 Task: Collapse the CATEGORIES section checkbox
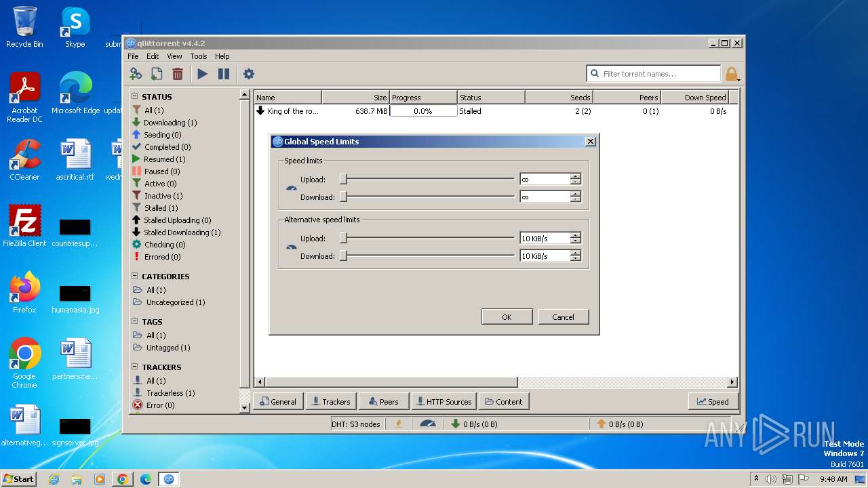point(135,276)
